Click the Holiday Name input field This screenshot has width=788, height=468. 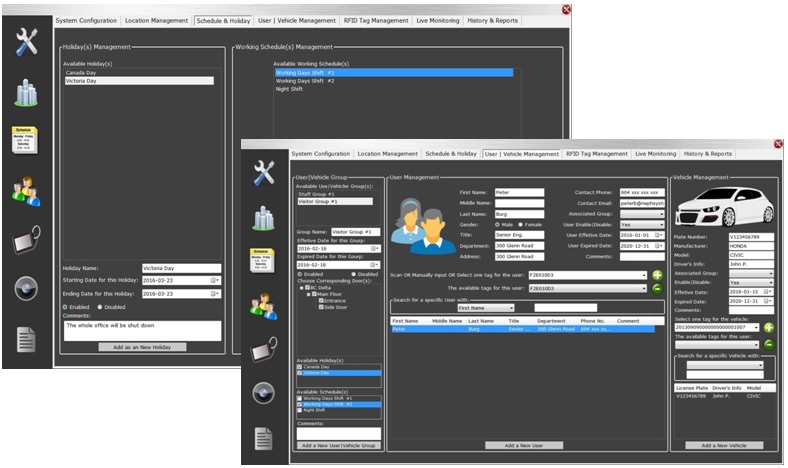click(x=181, y=268)
